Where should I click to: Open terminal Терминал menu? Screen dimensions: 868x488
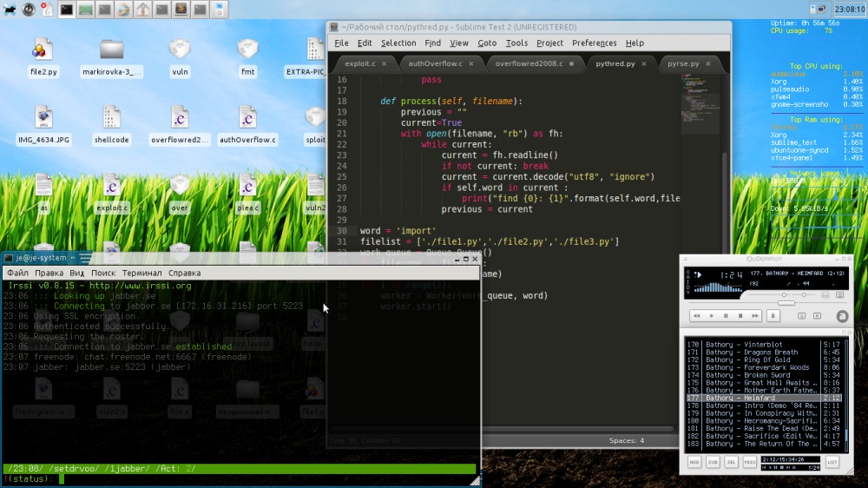pos(141,273)
